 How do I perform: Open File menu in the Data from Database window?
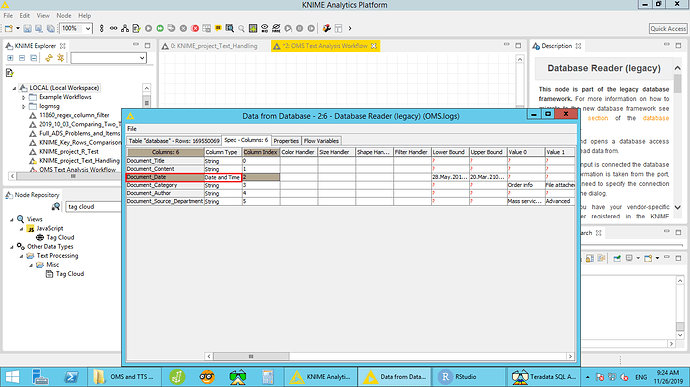pyautogui.click(x=132, y=129)
